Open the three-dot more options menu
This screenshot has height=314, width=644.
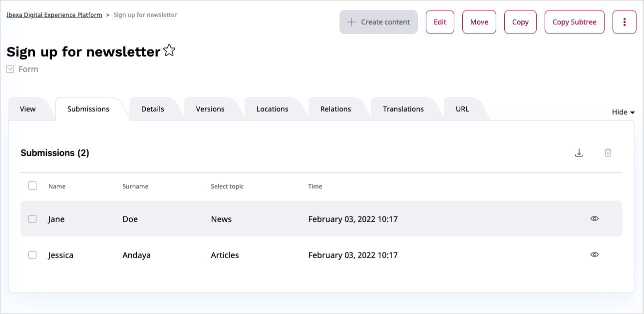625,21
